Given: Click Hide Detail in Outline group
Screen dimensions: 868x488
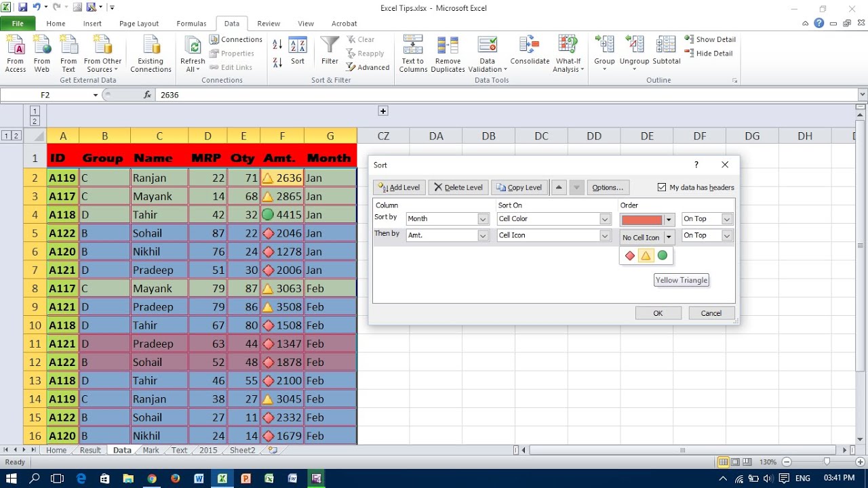Looking at the screenshot, I should coord(709,54).
